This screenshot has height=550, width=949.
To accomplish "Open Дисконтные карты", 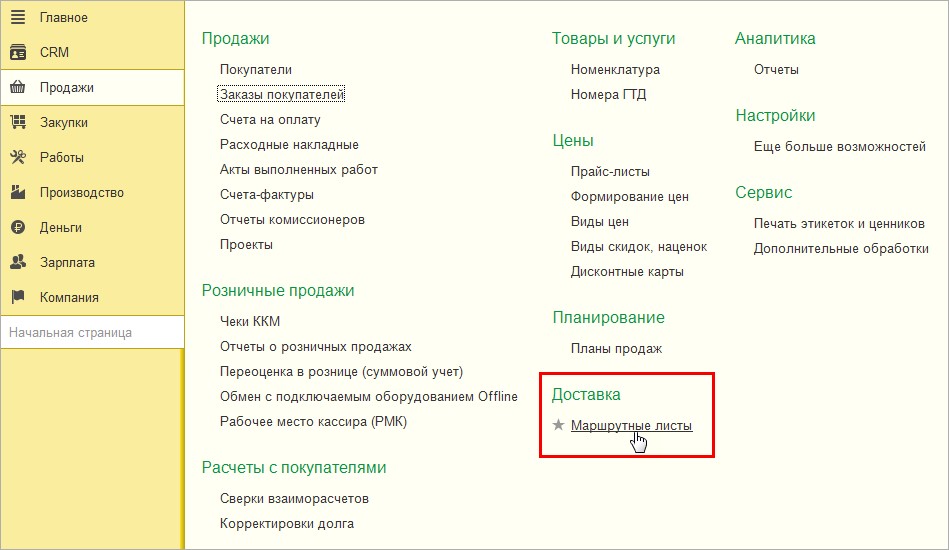I will (627, 272).
